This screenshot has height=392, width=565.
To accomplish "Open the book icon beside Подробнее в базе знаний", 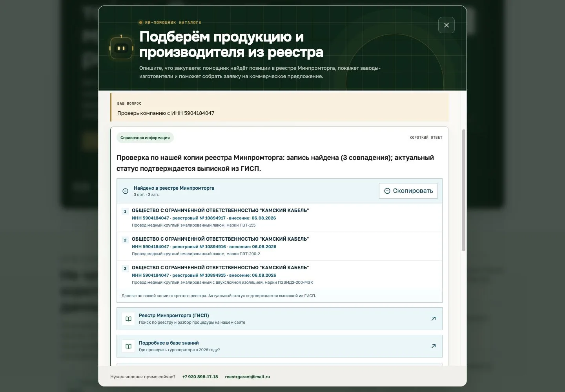I will (128, 346).
